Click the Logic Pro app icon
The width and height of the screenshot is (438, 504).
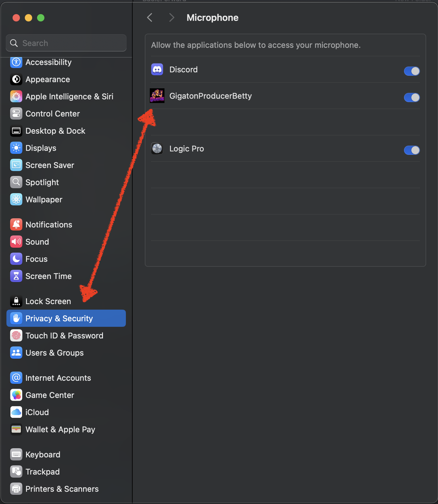(157, 149)
